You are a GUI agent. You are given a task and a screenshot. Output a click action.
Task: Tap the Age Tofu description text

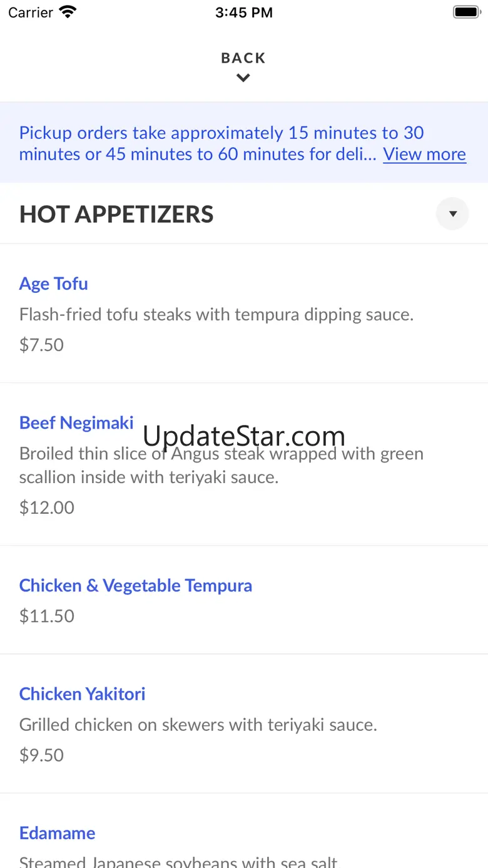tap(216, 314)
